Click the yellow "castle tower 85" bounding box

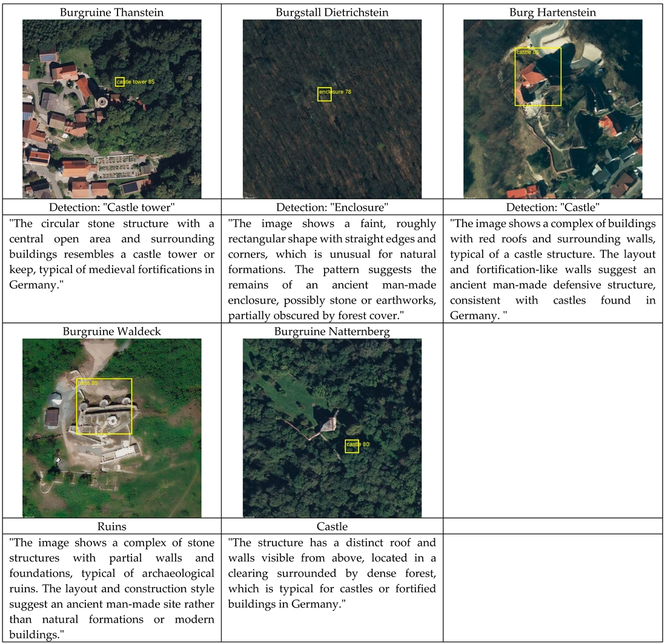click(x=120, y=82)
